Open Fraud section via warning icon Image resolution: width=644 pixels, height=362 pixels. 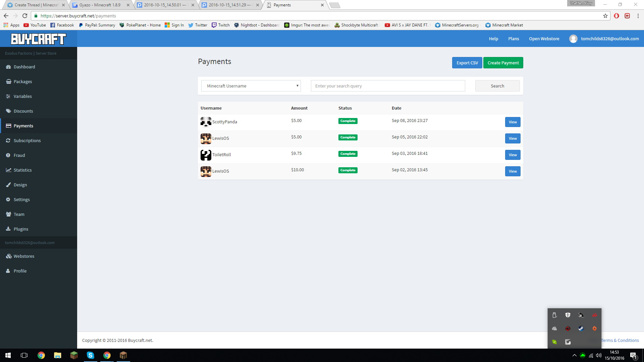point(8,156)
